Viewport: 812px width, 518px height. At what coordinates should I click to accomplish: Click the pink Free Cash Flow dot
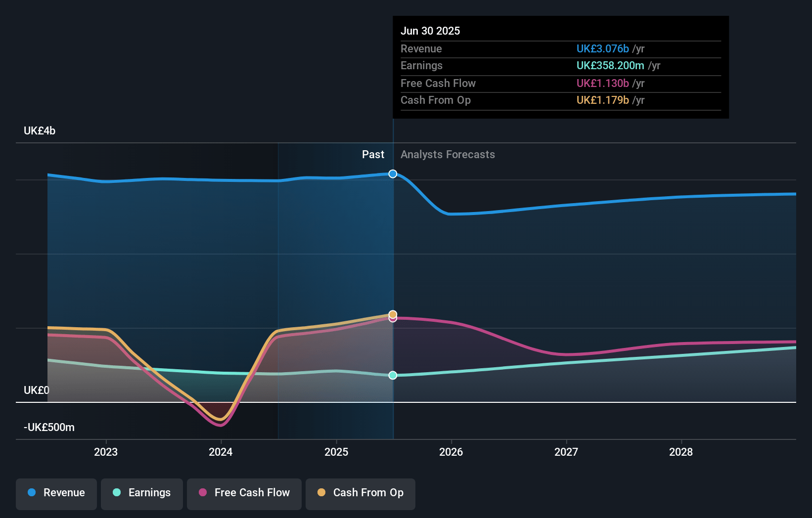pos(203,493)
